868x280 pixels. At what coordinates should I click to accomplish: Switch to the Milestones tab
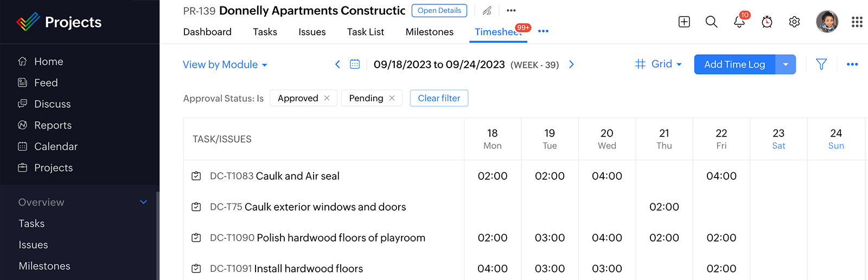[x=429, y=32]
